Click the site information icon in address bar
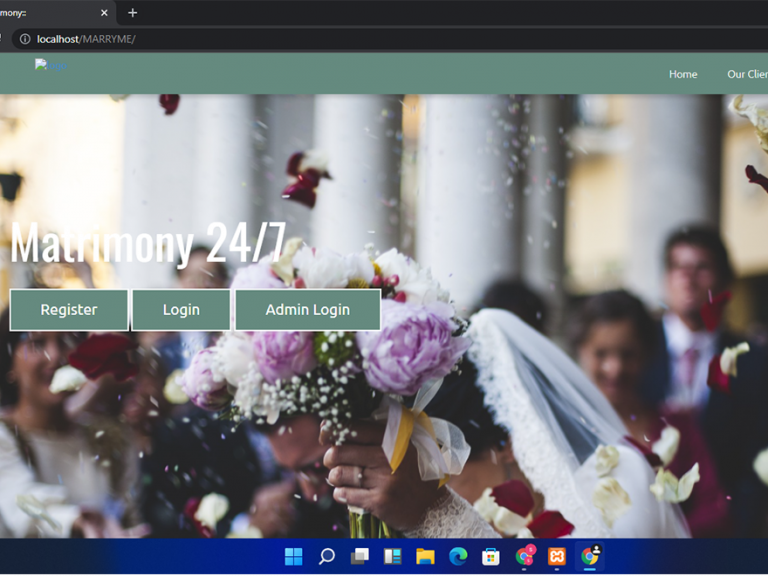The image size is (768, 576). [25, 39]
